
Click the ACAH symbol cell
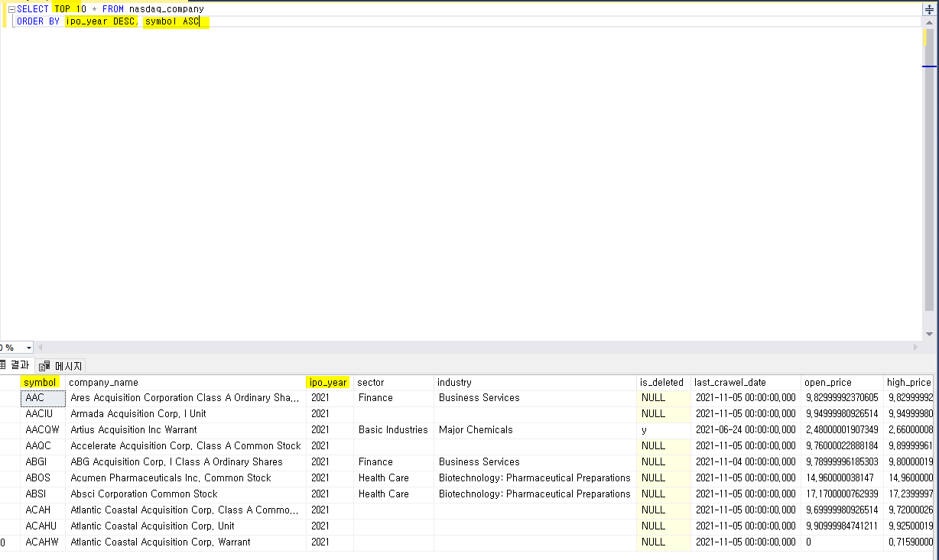pos(43,510)
